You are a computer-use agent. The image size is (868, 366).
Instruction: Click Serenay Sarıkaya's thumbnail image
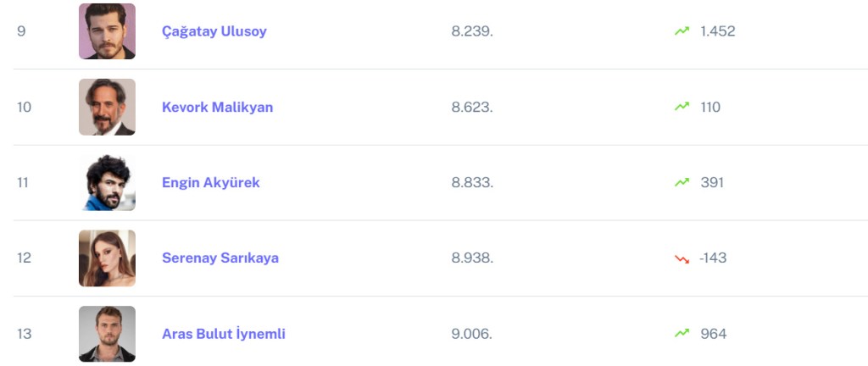(x=107, y=258)
